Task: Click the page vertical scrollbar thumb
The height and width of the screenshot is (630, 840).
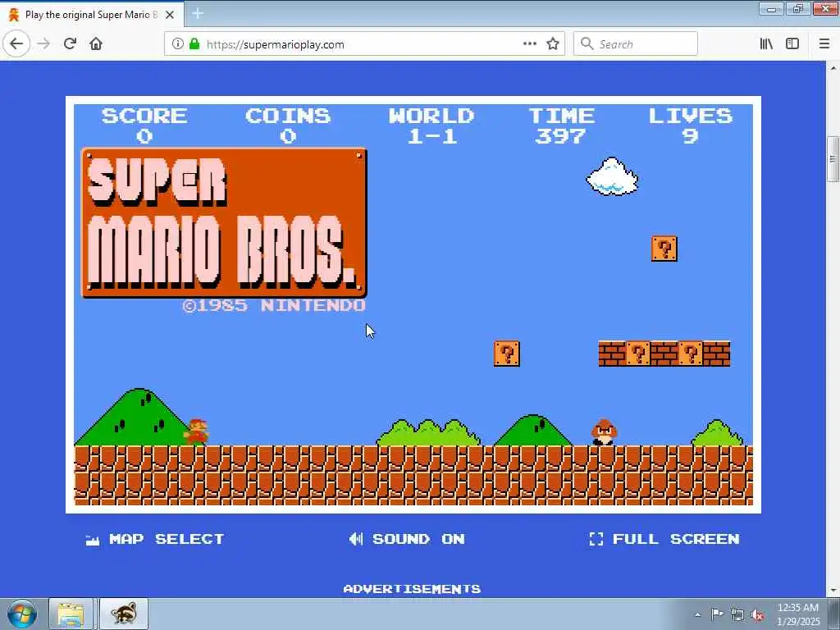Action: [833, 160]
